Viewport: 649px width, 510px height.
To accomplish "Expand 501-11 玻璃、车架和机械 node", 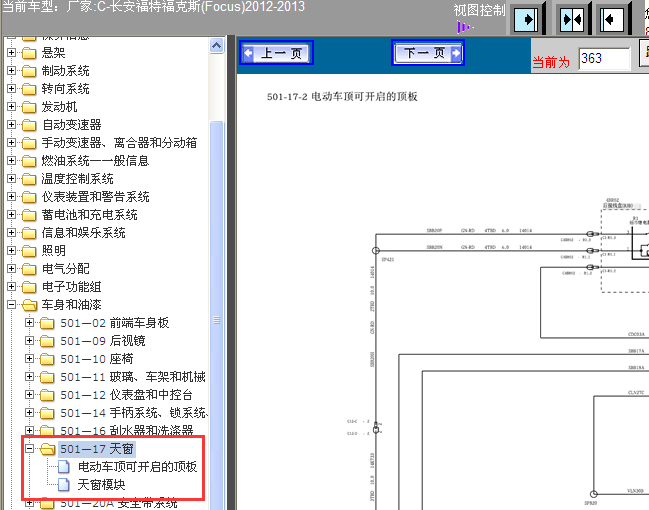I will (29, 377).
